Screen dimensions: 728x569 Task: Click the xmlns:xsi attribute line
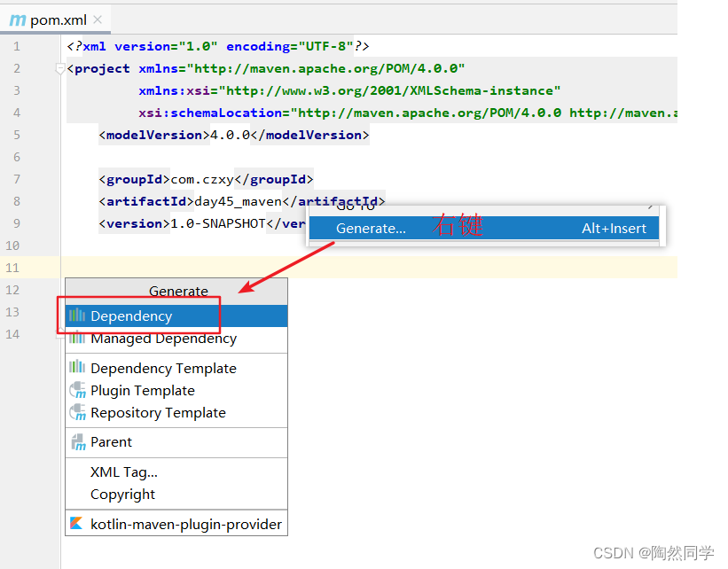[x=349, y=90]
